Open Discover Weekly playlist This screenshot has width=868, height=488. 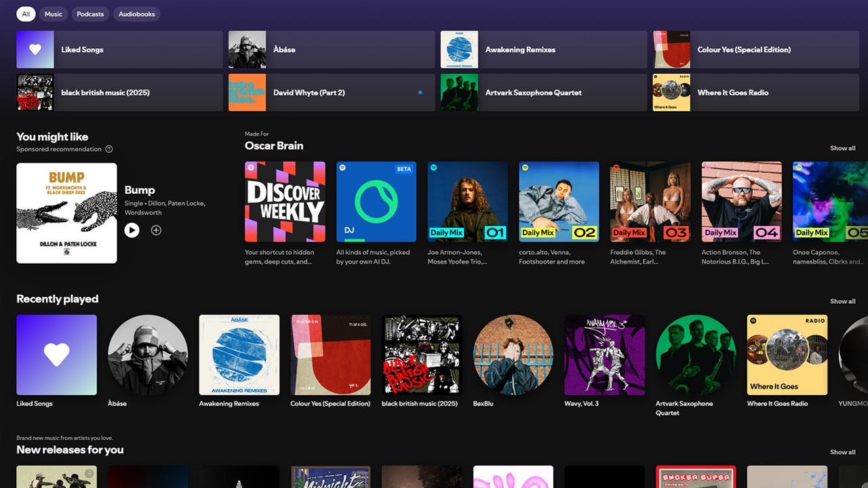point(285,201)
